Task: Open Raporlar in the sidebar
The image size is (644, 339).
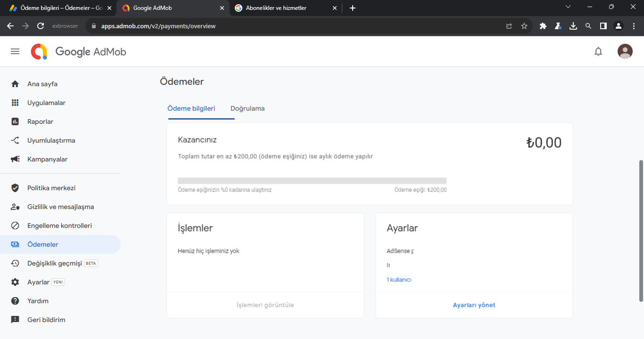Action: pos(60,121)
